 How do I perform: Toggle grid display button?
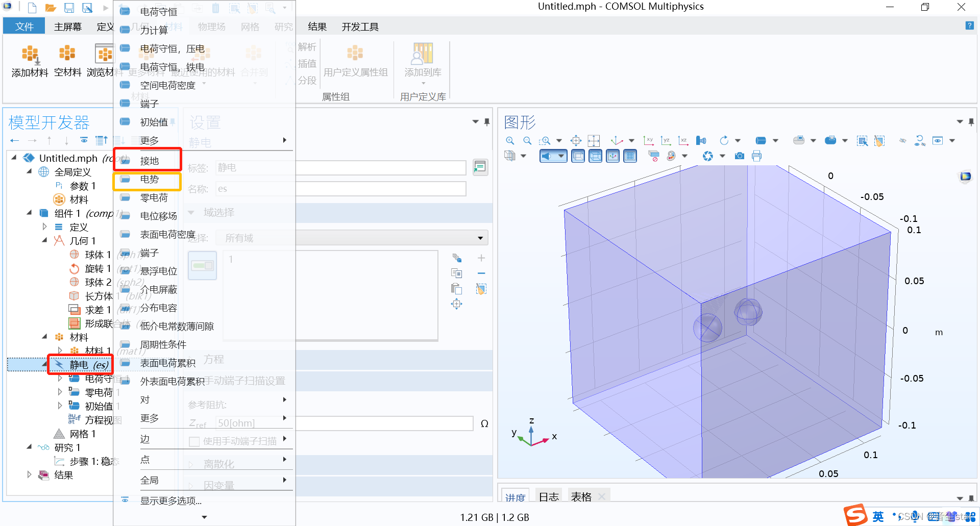coord(630,156)
